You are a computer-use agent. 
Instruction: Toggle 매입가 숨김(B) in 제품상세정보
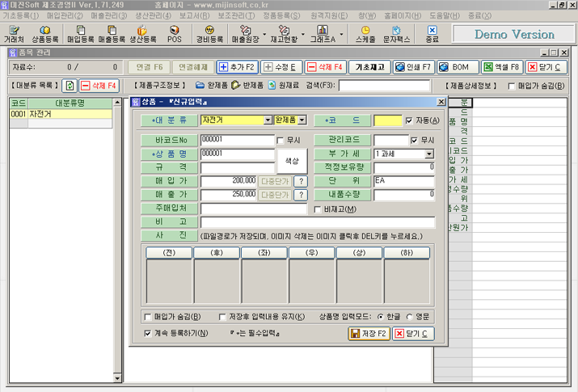511,86
